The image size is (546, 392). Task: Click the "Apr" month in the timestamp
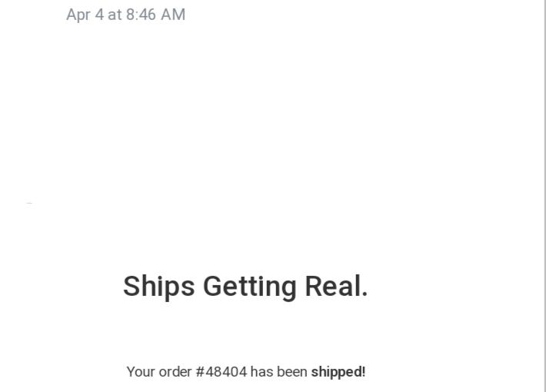[x=78, y=15]
